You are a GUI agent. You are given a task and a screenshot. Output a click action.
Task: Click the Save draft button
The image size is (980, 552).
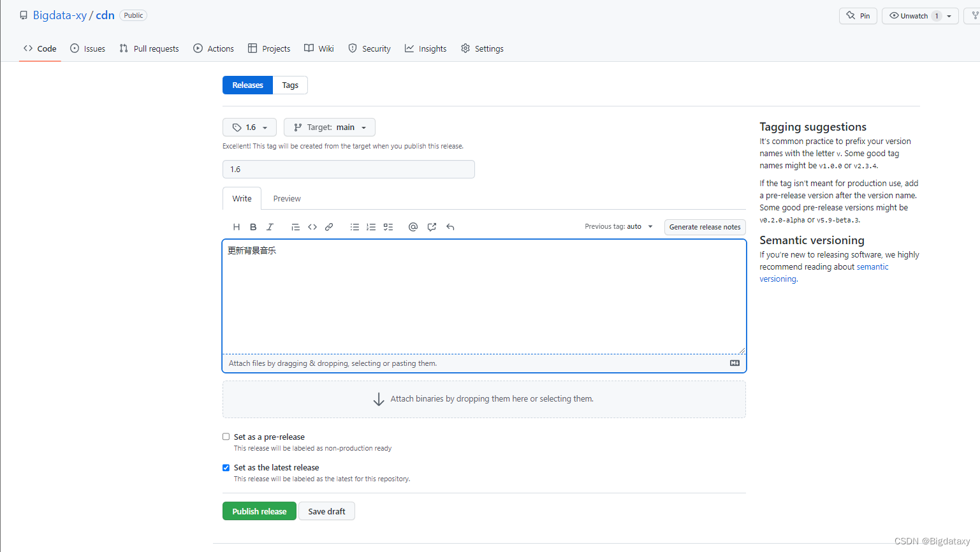(x=326, y=511)
